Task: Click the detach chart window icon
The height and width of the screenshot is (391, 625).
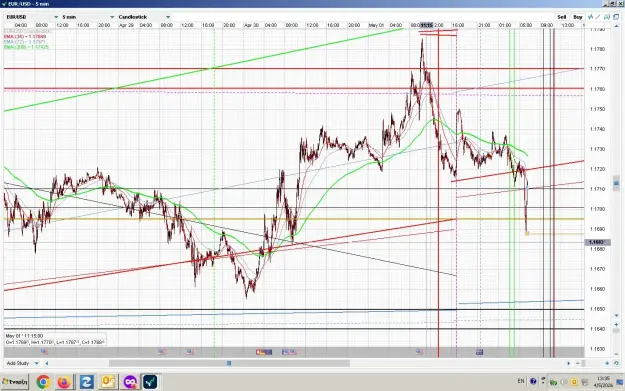Action: (616, 17)
